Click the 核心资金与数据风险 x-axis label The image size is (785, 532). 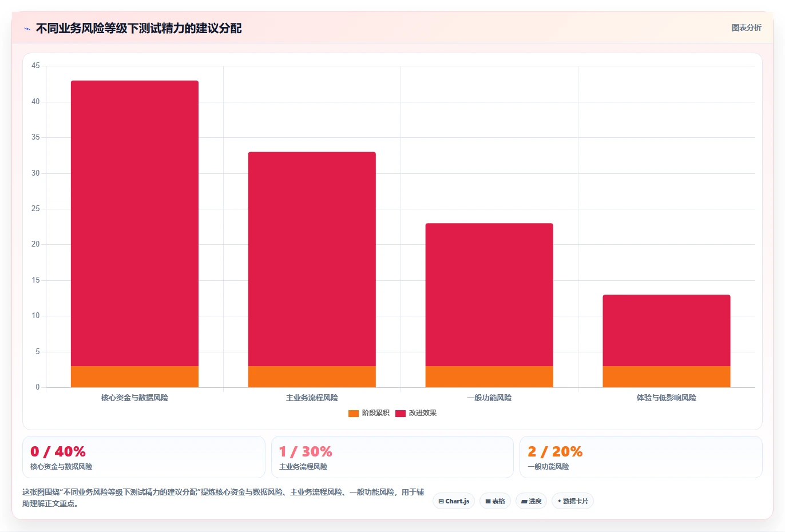pyautogui.click(x=134, y=398)
